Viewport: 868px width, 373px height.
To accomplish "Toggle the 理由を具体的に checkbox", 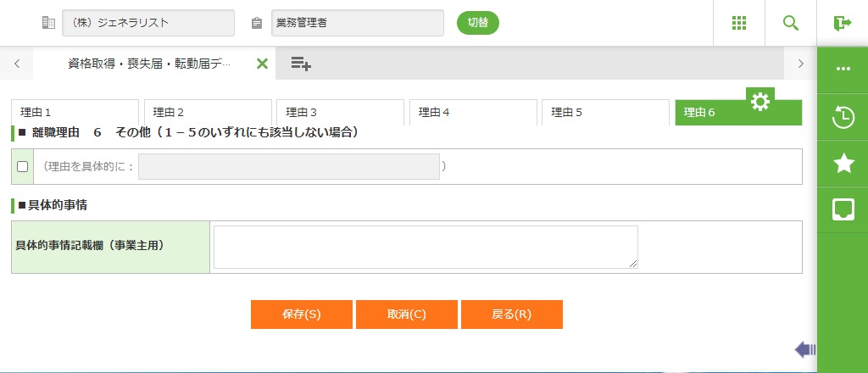I will [x=23, y=167].
